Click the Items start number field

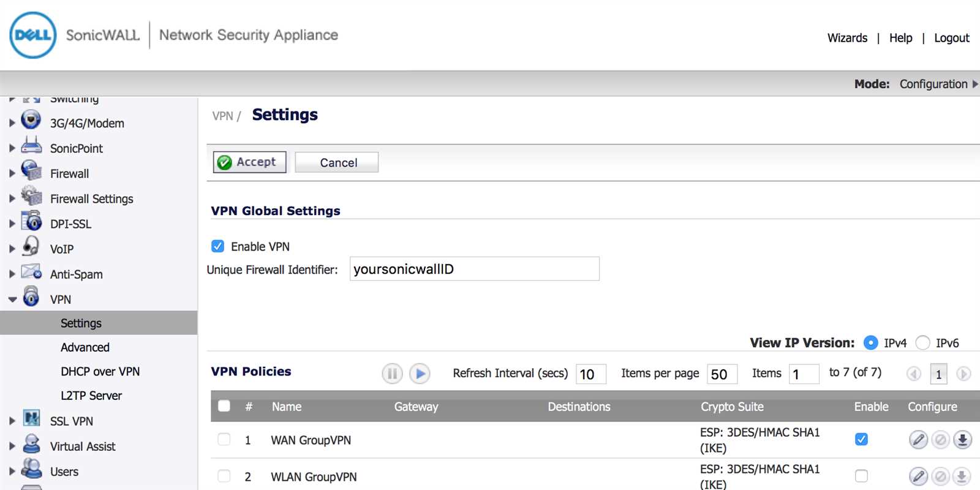804,374
